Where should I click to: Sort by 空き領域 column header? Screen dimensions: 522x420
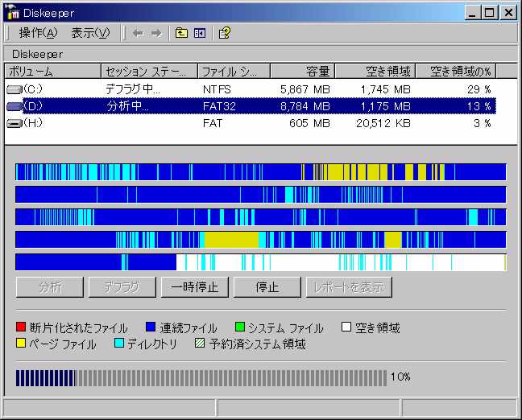point(375,71)
